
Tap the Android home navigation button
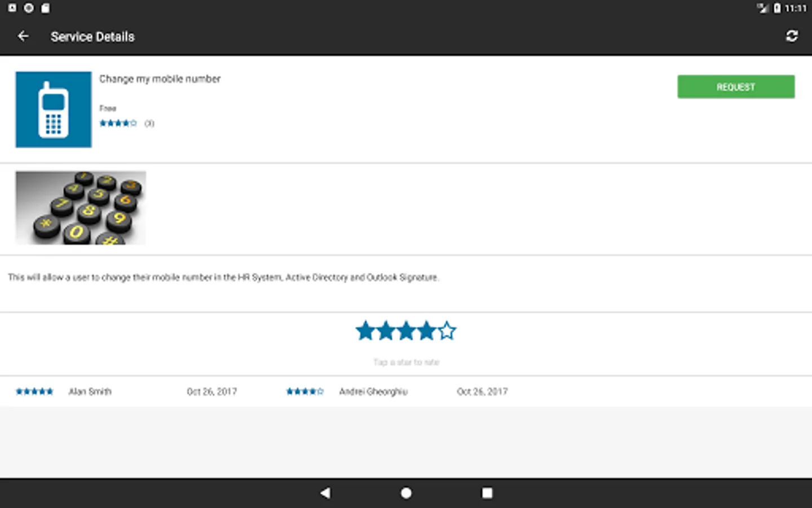(406, 493)
